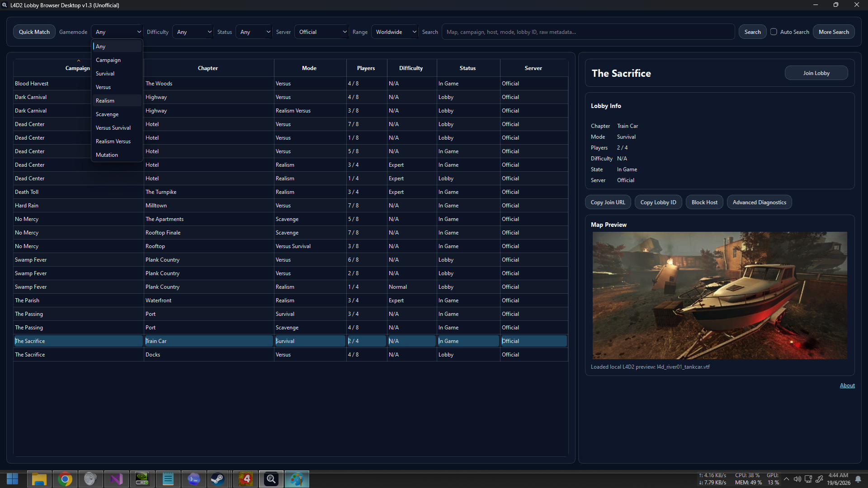Click the boat Map Preview image
The image size is (868, 488).
720,296
